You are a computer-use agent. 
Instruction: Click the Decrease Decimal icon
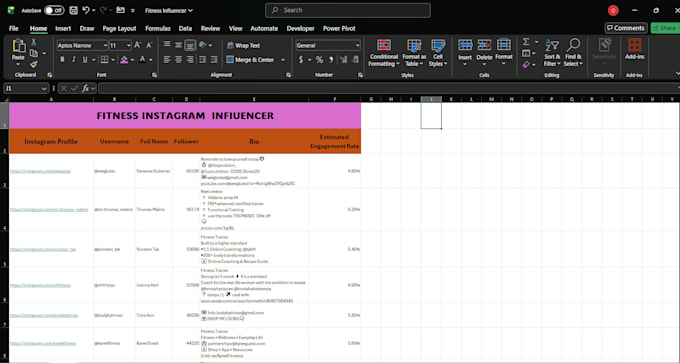click(355, 60)
